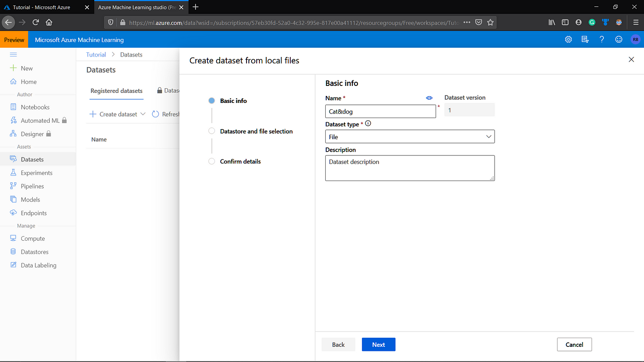Collapse the sidebar with hamburger icon
This screenshot has height=362, width=644.
click(13, 55)
